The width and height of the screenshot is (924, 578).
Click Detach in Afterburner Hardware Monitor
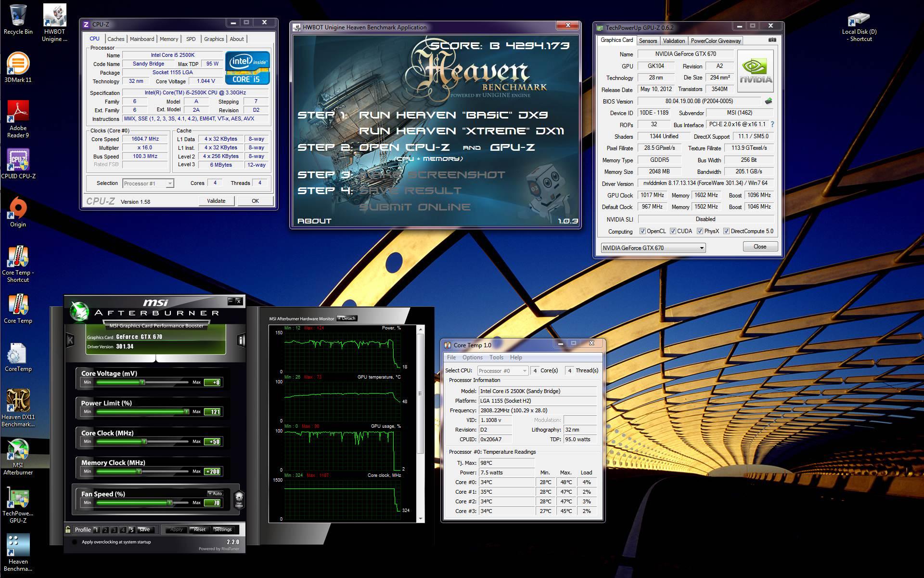pyautogui.click(x=347, y=318)
